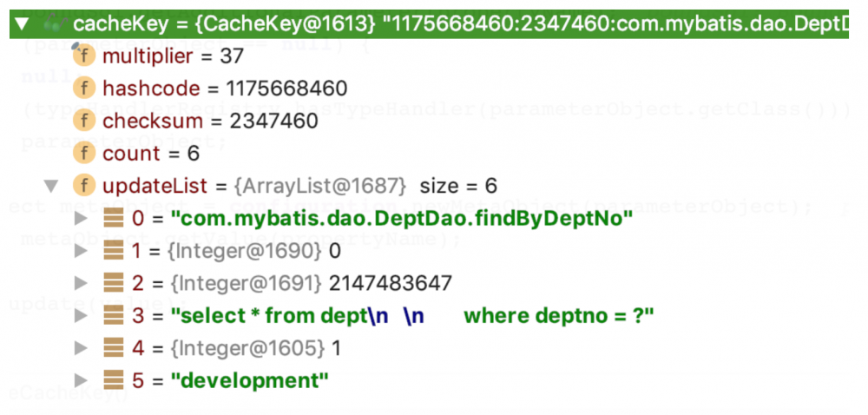
Task: Select the checksum = 2347460 row
Action: (210, 121)
